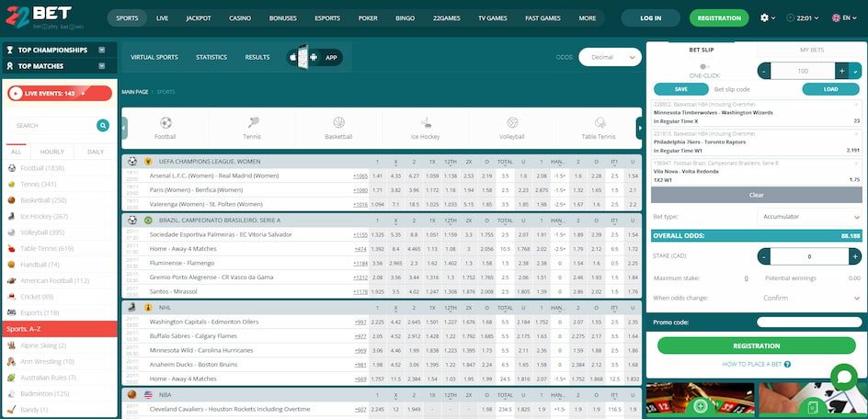Click the LOG IN button

650,17
